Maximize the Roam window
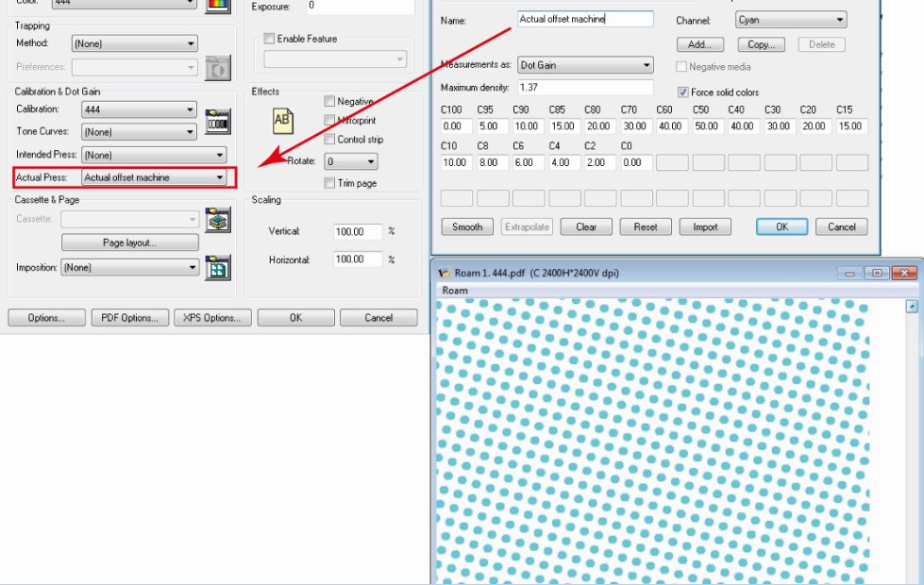The width and height of the screenshot is (924, 585). point(876,273)
